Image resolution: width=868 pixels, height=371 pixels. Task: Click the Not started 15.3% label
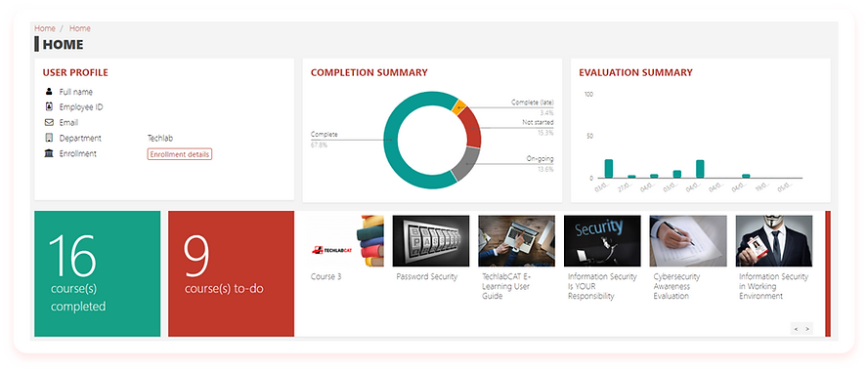pyautogui.click(x=538, y=127)
